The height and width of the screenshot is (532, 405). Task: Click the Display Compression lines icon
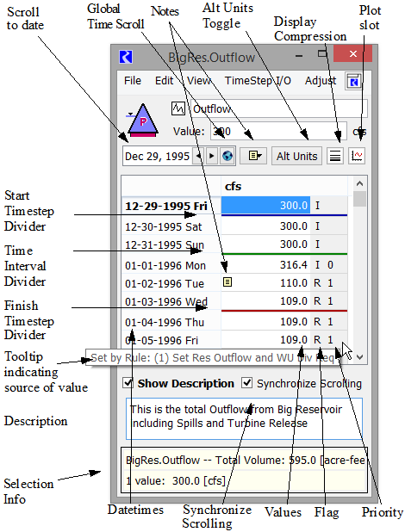pyautogui.click(x=335, y=156)
